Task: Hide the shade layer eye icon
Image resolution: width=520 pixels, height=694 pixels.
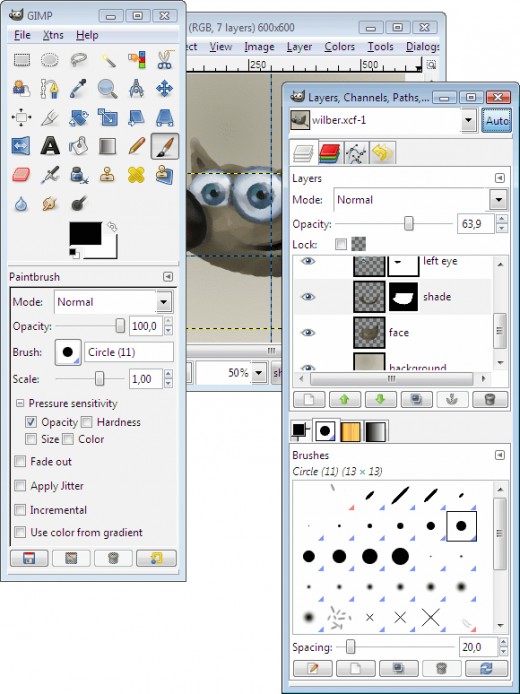Action: click(x=308, y=297)
